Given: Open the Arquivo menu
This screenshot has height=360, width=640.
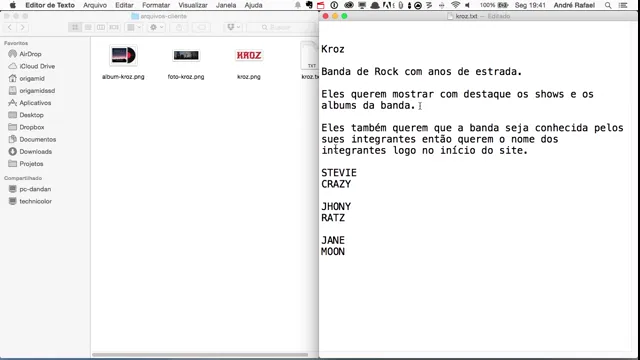Looking at the screenshot, I should pos(95,5).
